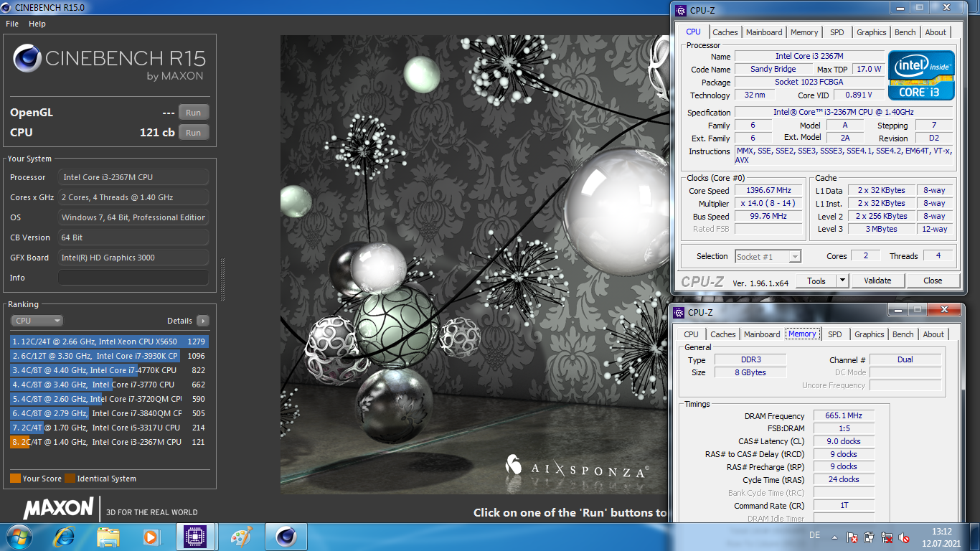Open the Socket #1 selection dropdown
This screenshot has height=551, width=980.
(x=768, y=256)
